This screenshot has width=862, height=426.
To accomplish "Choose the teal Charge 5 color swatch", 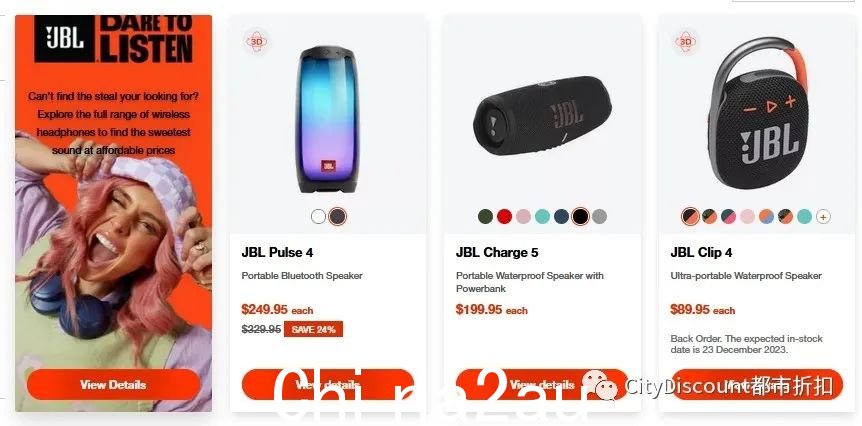I will [x=543, y=217].
